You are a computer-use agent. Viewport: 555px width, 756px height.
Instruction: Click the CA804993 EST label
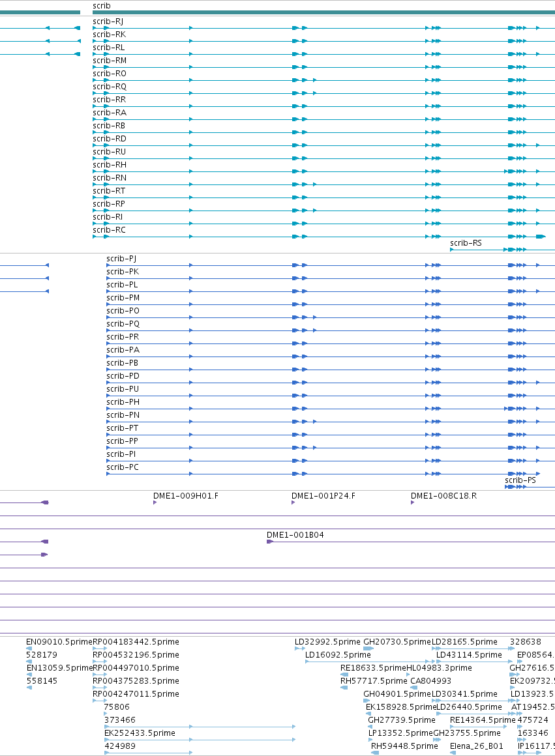430,681
